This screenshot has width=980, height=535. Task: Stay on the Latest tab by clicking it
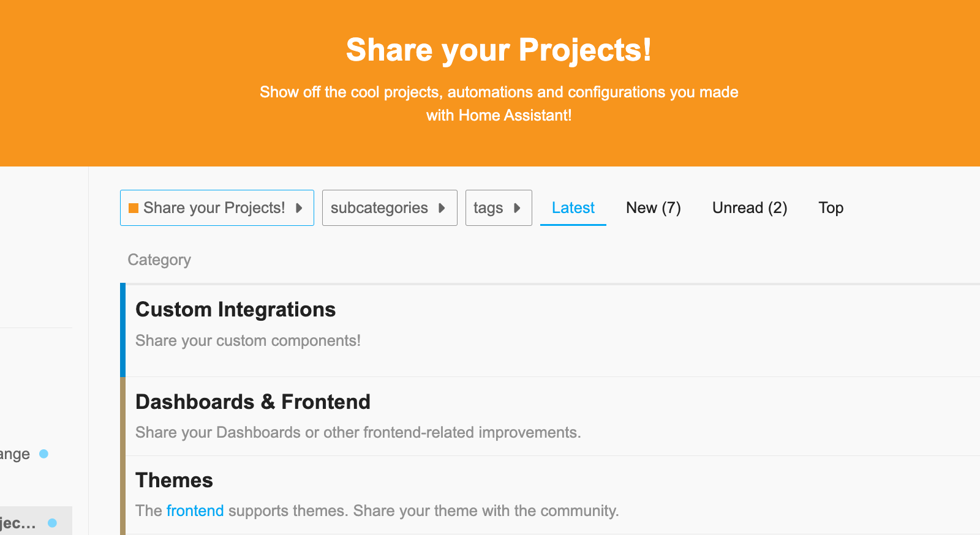(x=573, y=208)
